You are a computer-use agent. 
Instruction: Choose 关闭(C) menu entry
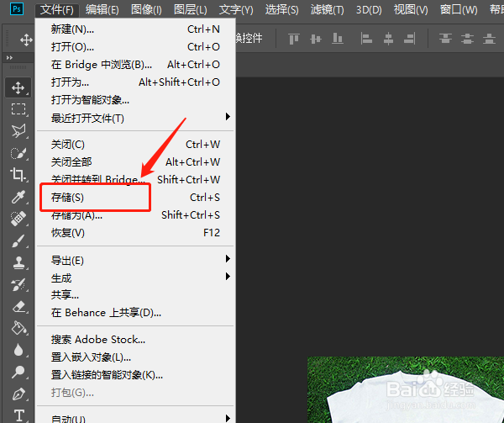[135, 145]
